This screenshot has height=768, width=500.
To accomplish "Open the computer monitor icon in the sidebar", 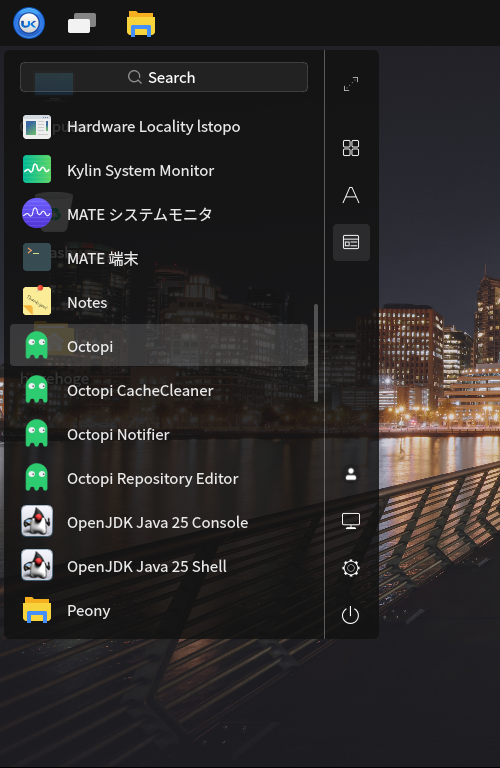I will click(351, 521).
